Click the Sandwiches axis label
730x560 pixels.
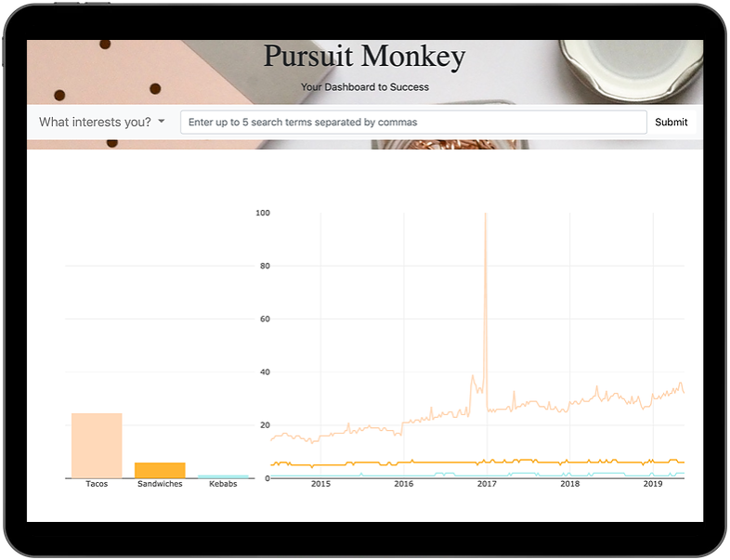click(x=160, y=484)
